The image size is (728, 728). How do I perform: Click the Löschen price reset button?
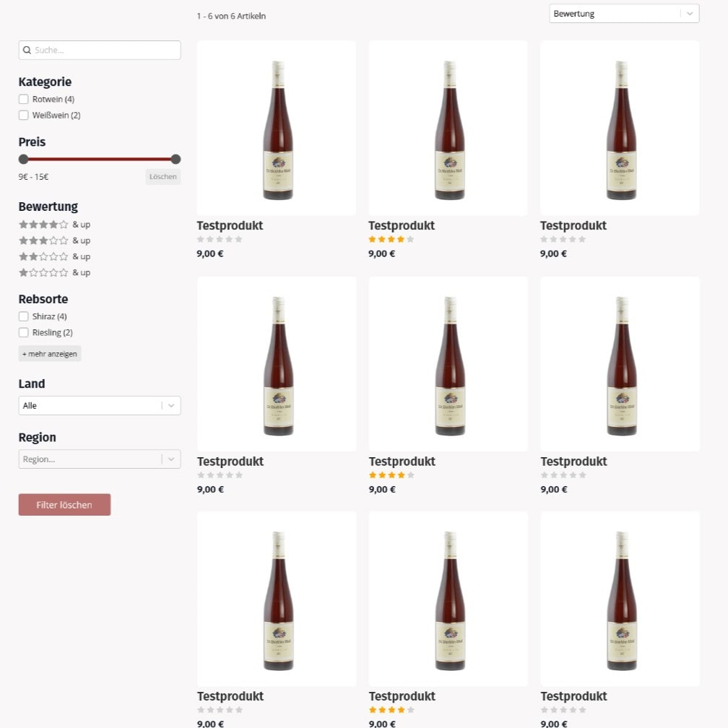(162, 177)
